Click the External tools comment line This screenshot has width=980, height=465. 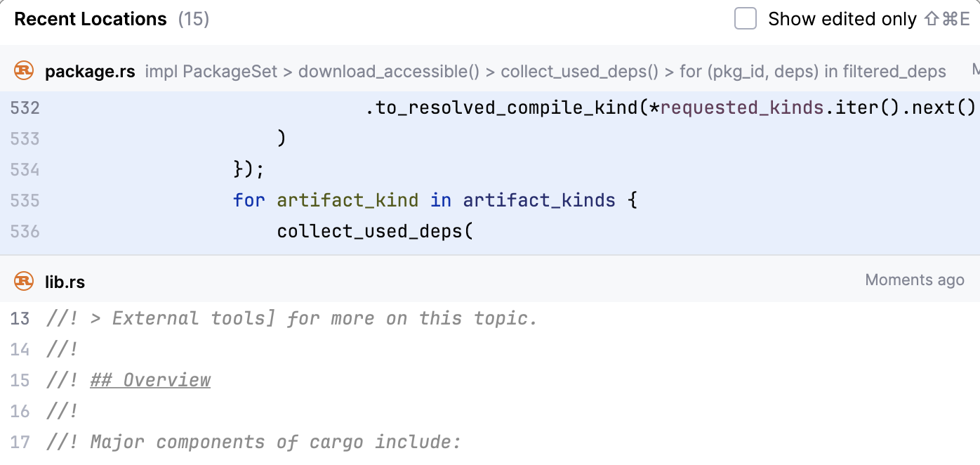[291, 319]
